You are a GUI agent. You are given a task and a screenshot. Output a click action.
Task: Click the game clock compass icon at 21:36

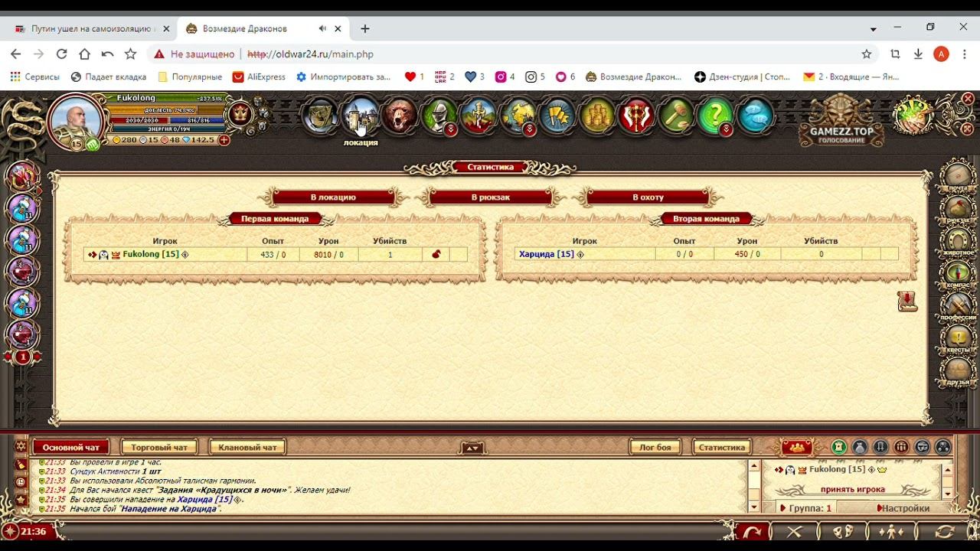10,531
